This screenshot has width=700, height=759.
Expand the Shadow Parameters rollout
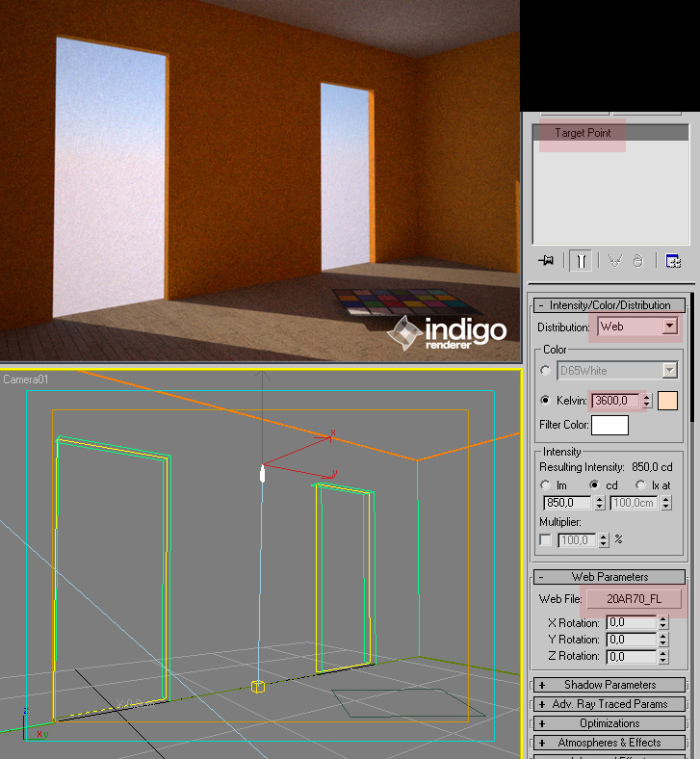(609, 685)
